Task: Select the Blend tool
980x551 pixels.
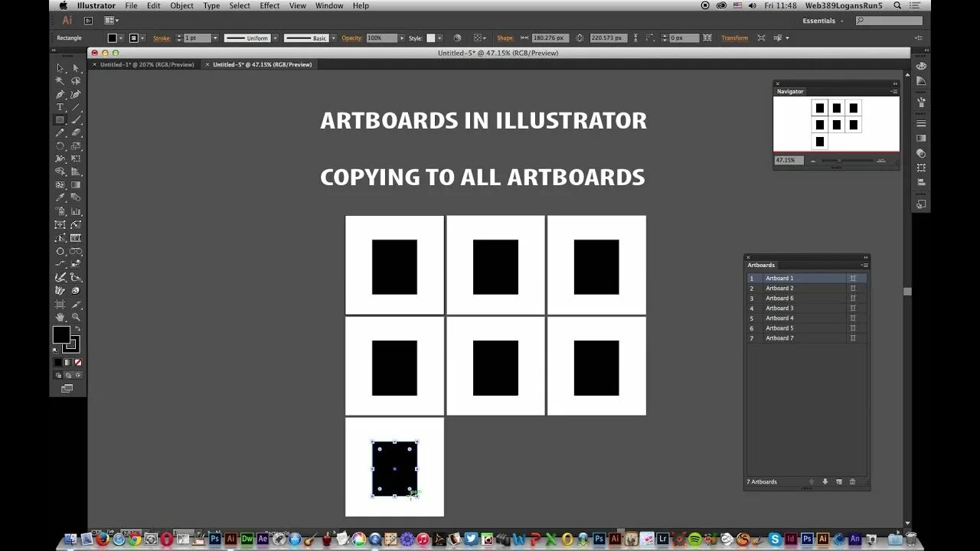Action: 76,198
